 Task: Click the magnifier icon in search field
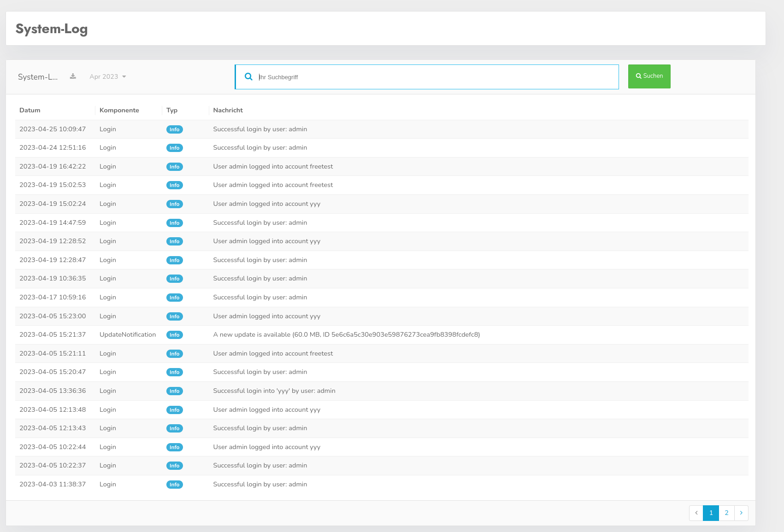coord(248,77)
